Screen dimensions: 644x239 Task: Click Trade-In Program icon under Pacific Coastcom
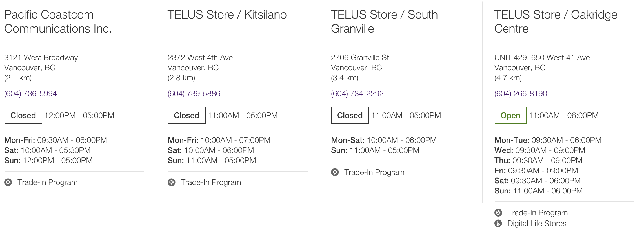pyautogui.click(x=8, y=182)
